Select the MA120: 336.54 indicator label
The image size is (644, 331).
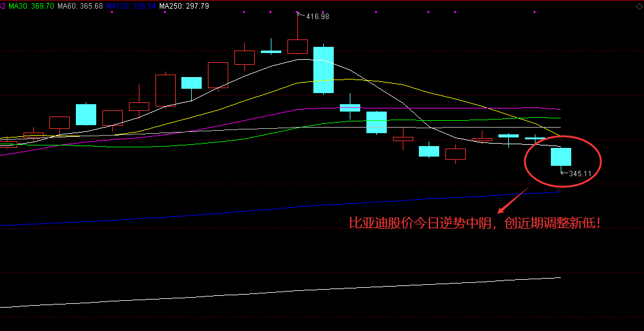(x=131, y=6)
